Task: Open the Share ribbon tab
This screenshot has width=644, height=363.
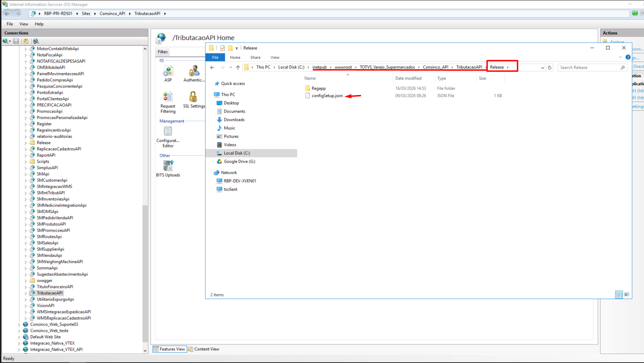Action: (255, 57)
